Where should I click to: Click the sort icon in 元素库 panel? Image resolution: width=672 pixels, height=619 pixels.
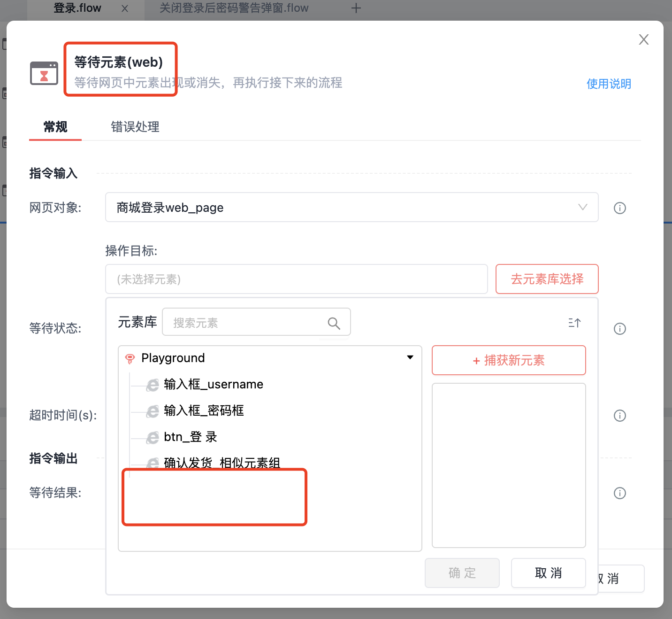pos(574,323)
